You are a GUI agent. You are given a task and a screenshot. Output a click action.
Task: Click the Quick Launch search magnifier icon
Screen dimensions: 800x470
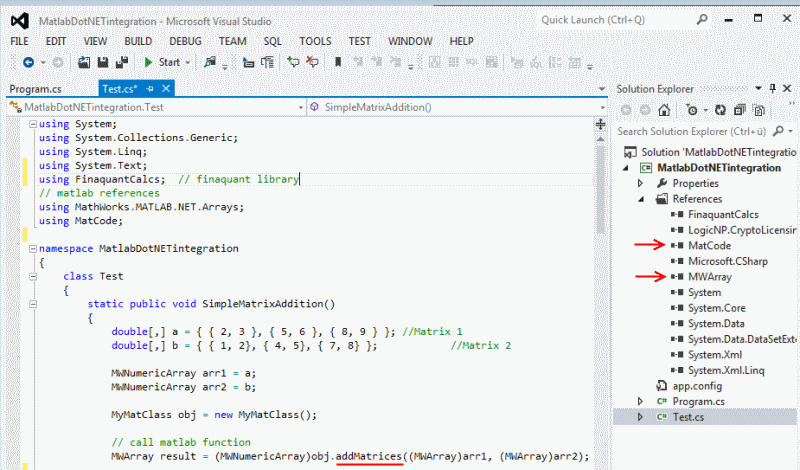702,20
